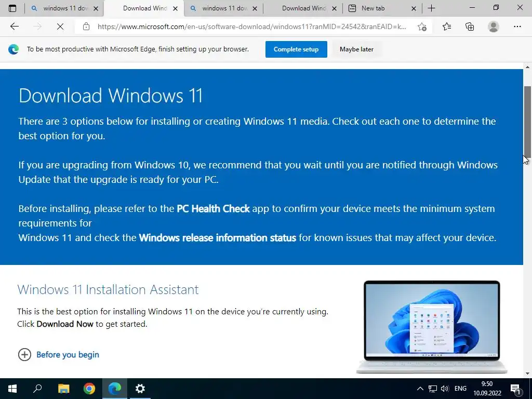This screenshot has height=399, width=532.
Task: Switch to the third windows 11 search tab
Action: pos(223,8)
